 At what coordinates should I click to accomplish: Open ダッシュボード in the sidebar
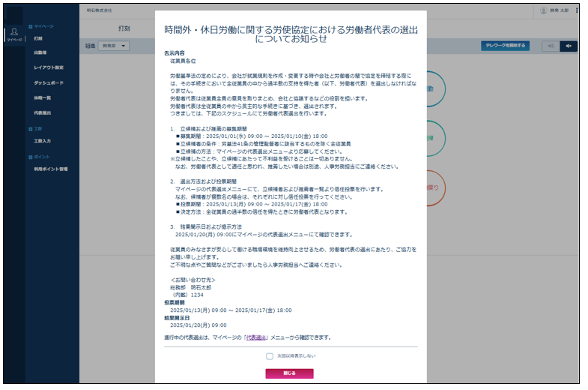coord(49,83)
